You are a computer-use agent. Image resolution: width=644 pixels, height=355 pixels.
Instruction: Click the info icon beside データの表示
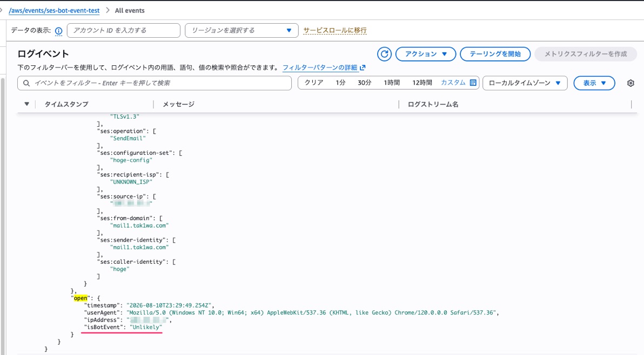pos(59,31)
